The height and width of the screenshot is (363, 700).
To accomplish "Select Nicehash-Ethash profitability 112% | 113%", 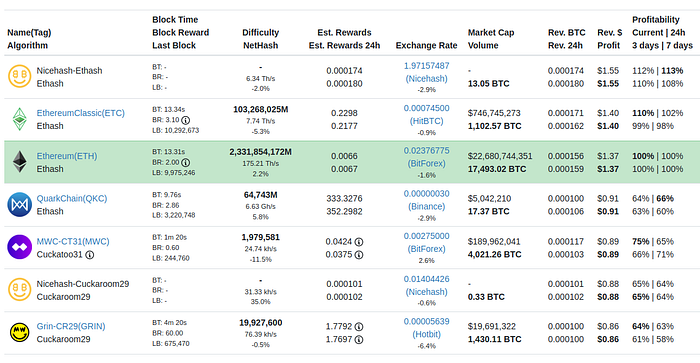I will 657,71.
